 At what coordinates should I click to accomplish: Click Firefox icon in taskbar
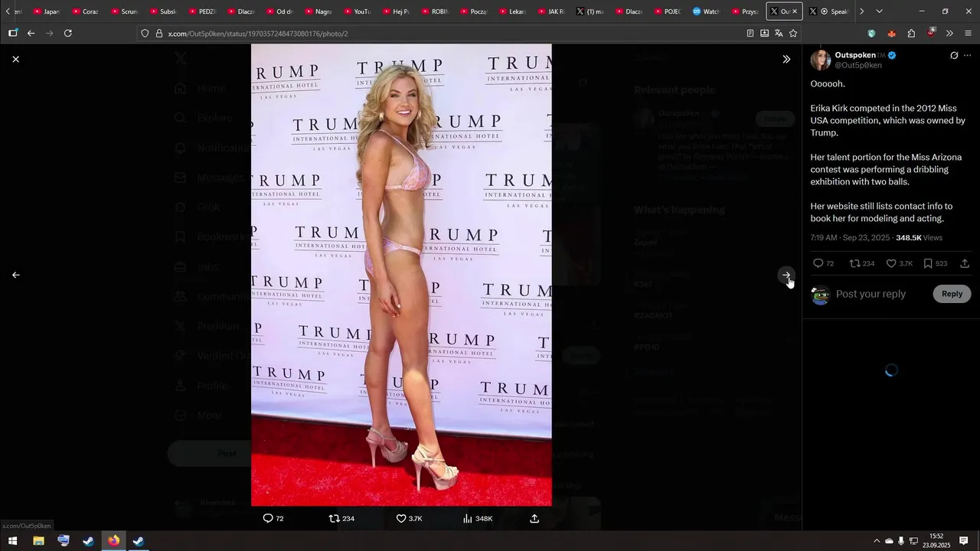[113, 540]
